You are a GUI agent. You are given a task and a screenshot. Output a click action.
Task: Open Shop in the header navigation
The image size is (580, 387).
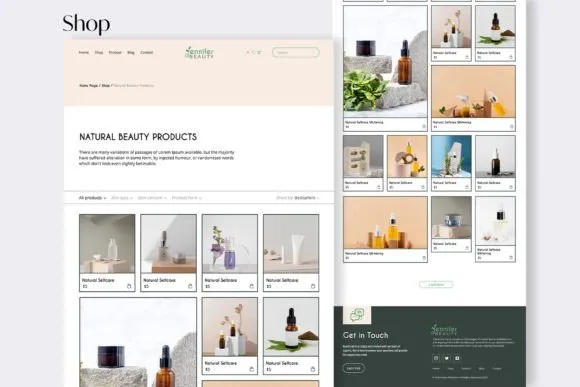point(99,53)
